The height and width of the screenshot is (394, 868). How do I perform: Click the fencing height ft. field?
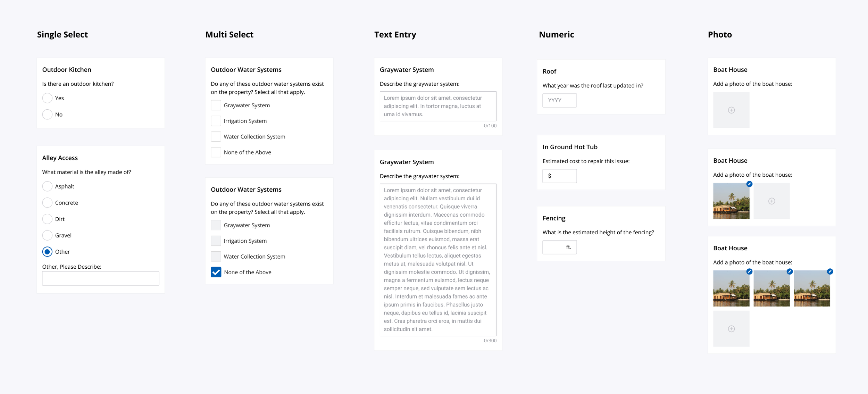coord(559,247)
